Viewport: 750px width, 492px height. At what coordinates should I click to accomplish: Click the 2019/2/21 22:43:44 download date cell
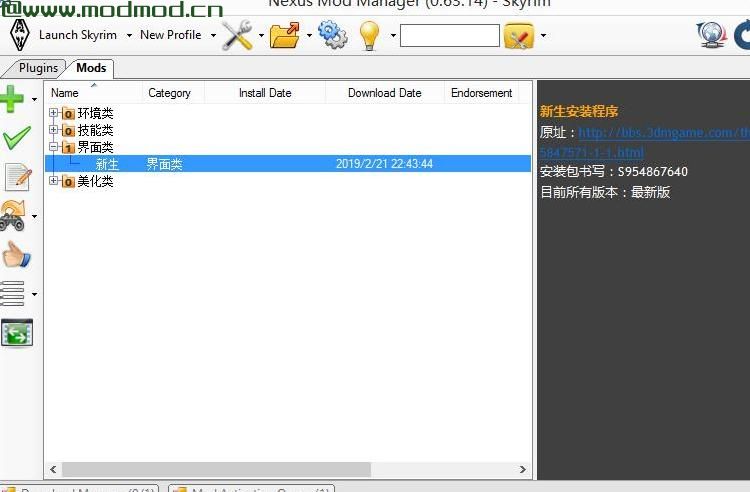coord(384,164)
